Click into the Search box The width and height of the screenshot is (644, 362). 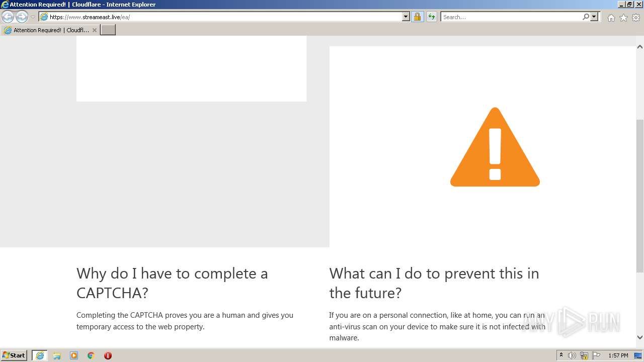(x=511, y=17)
